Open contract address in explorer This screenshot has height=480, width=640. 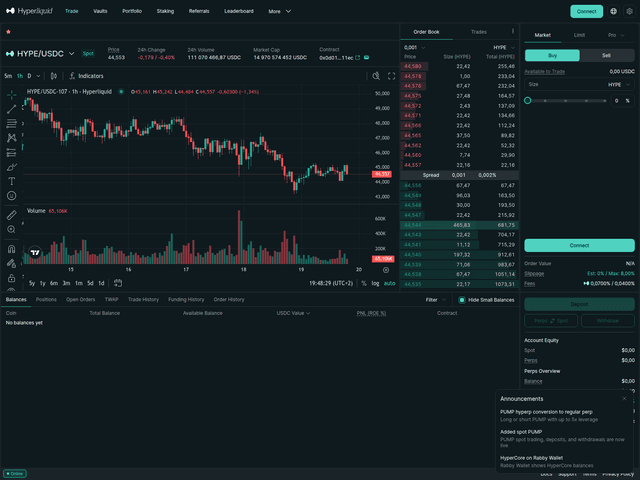coord(358,58)
